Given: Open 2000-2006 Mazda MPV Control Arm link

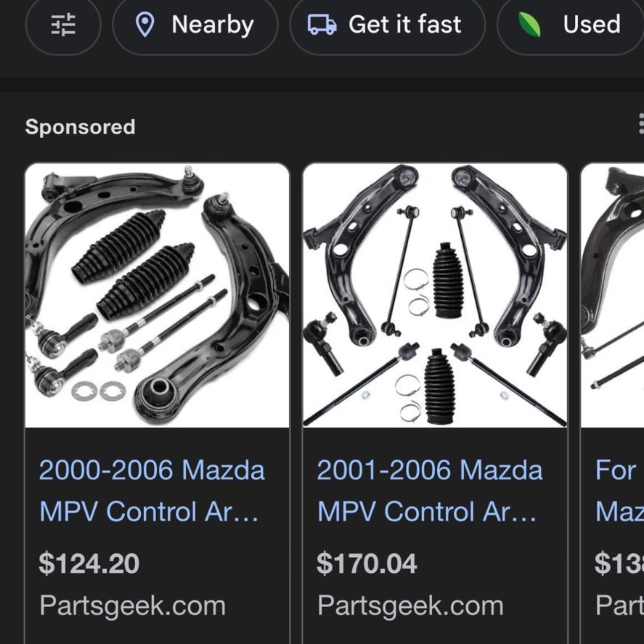Looking at the screenshot, I should pos(152,491).
